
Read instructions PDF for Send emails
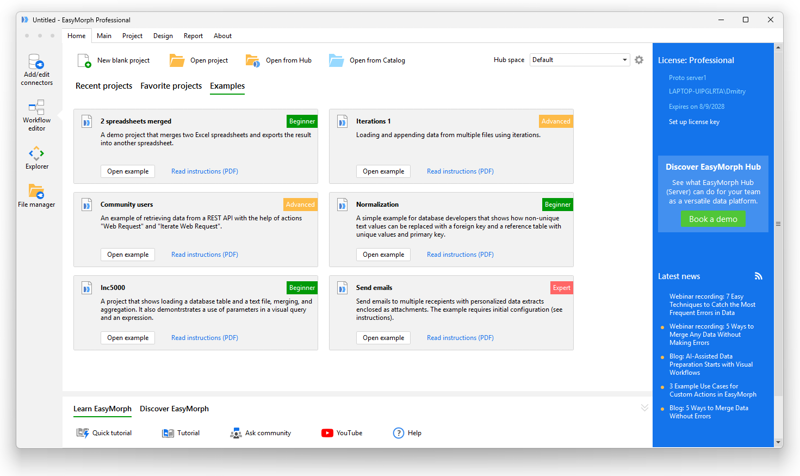point(460,338)
